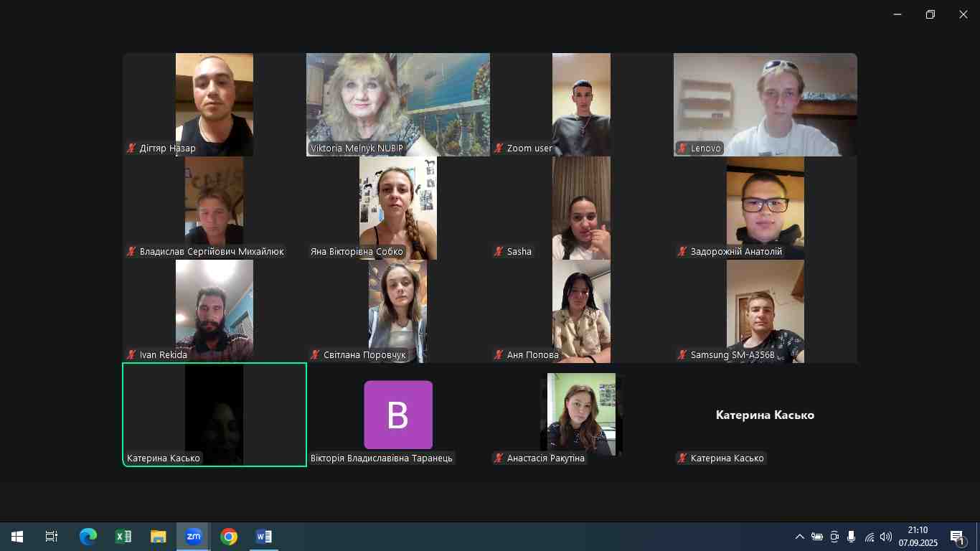Click the Світлана Поровчук name label
Screen dimensions: 980x551
point(364,355)
